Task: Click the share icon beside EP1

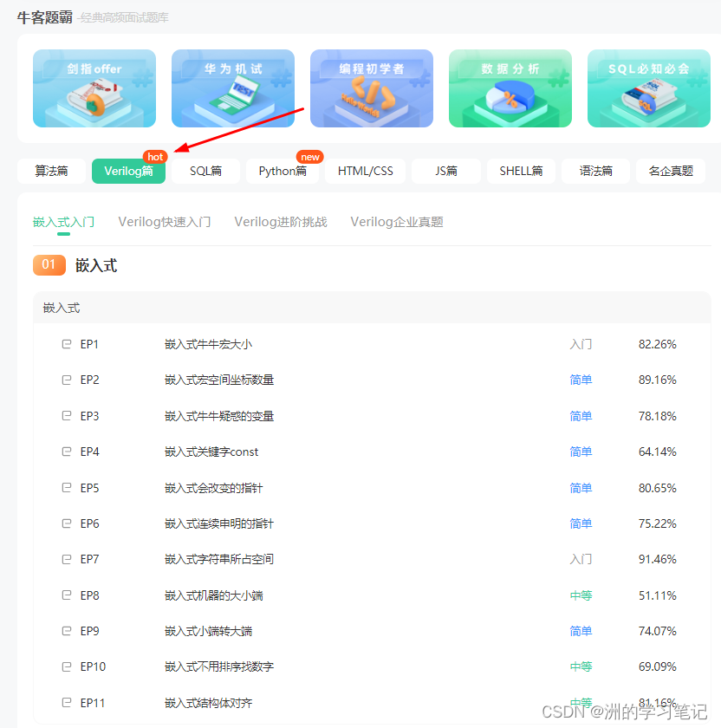Action: (65, 343)
